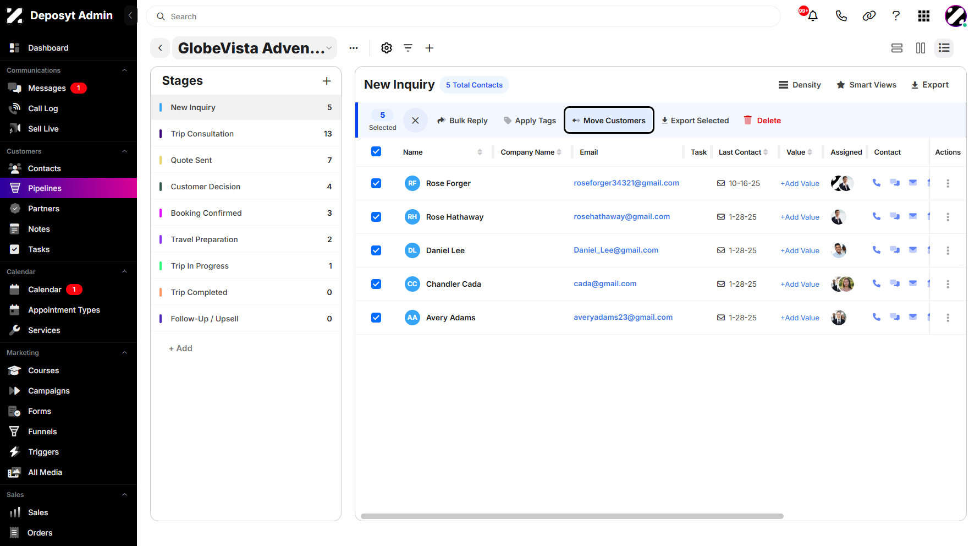Uncheck Chandler Cada's checkbox

pyautogui.click(x=376, y=284)
